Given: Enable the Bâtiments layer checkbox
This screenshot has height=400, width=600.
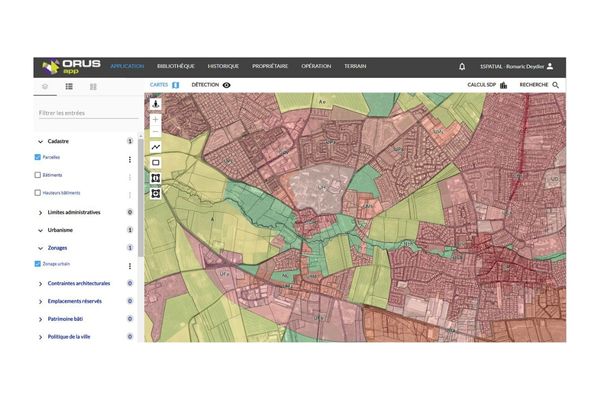Looking at the screenshot, I should [38, 175].
